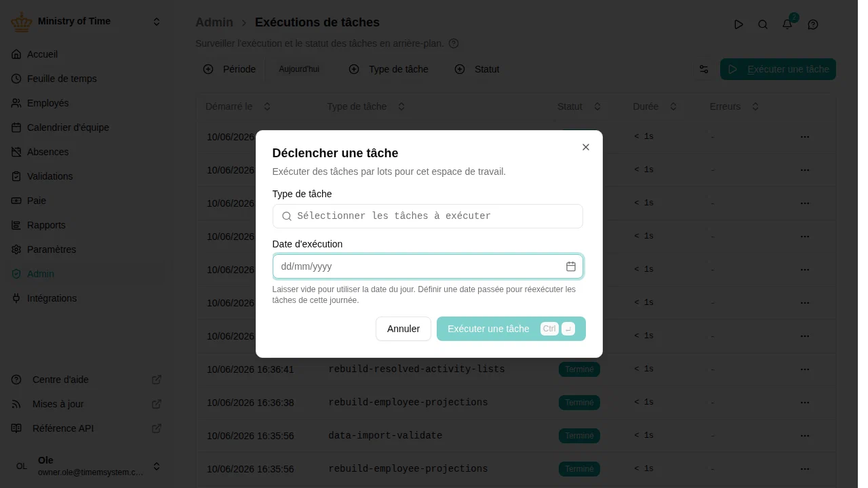The height and width of the screenshot is (488, 868).
Task: Add a Statut filter
Action: coord(477,69)
